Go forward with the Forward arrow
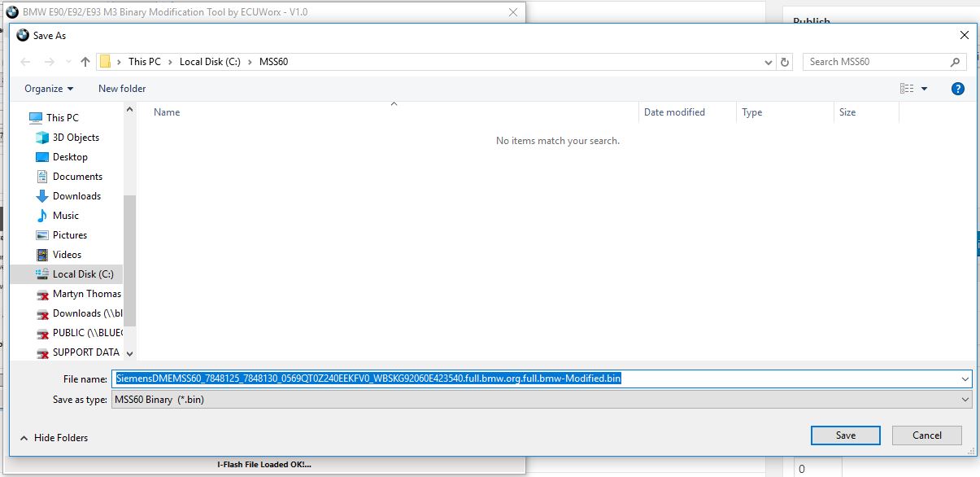Viewport: 980px width, 477px height. (49, 62)
